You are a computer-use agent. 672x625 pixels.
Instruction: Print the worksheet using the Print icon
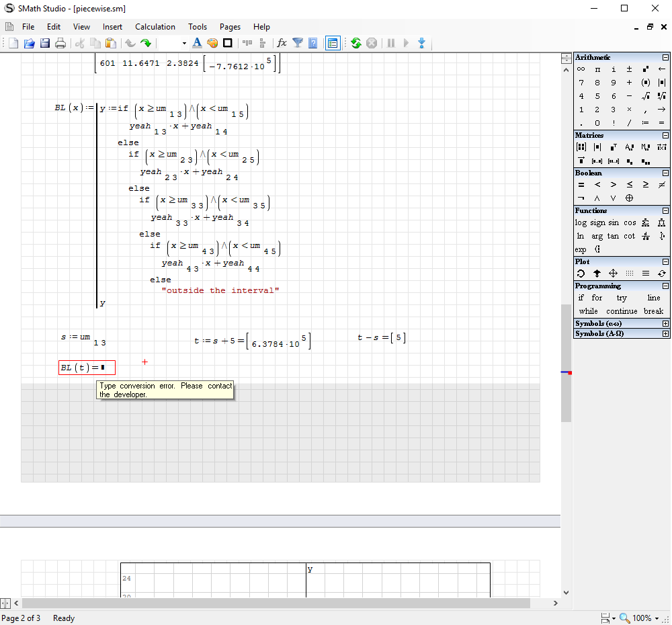pyautogui.click(x=60, y=42)
